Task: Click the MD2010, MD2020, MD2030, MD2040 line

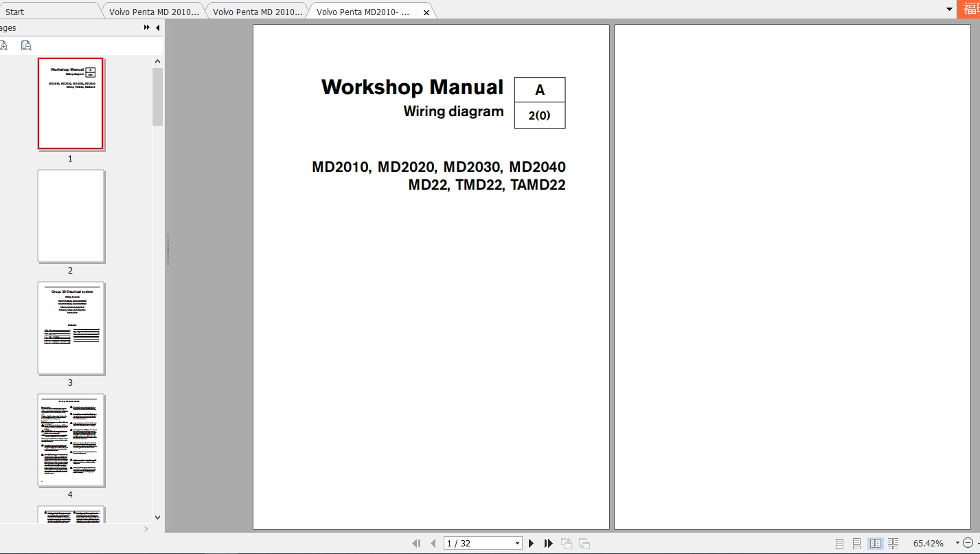Action: [439, 167]
